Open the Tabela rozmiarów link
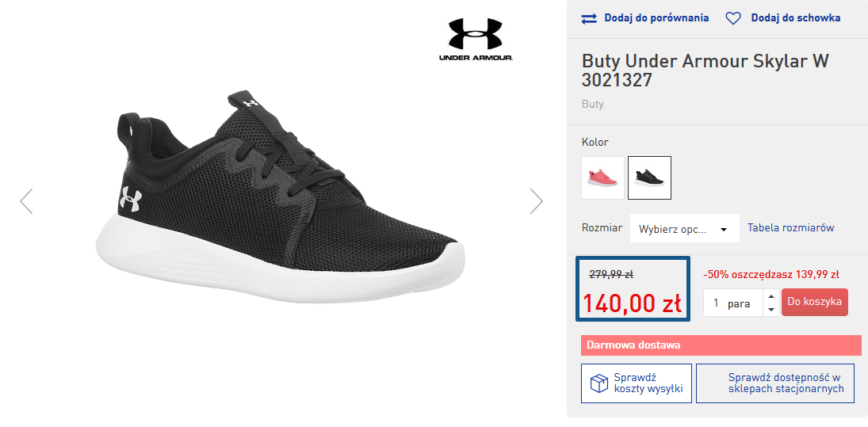This screenshot has width=868, height=427. coord(790,228)
